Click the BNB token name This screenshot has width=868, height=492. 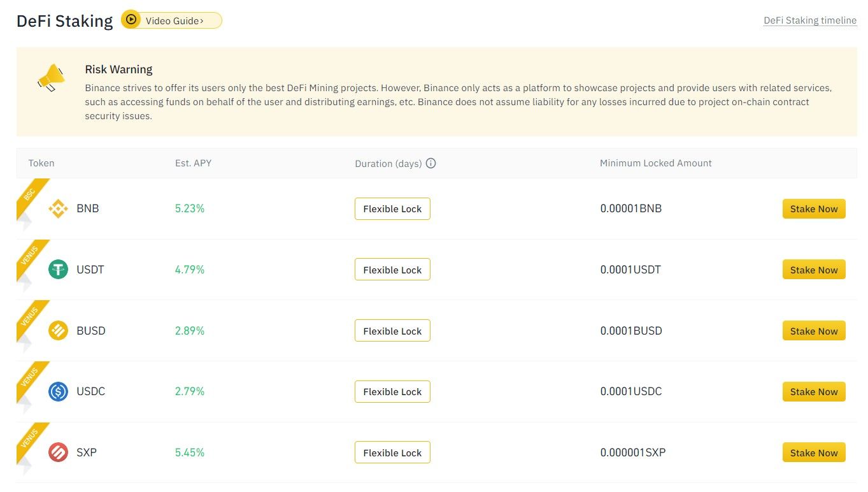pos(88,208)
